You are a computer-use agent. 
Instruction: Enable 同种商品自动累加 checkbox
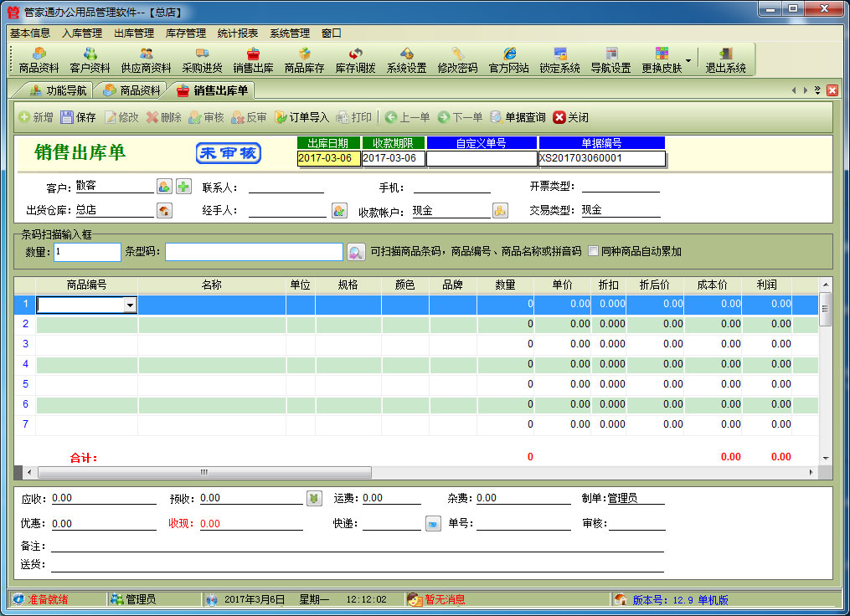coord(593,251)
